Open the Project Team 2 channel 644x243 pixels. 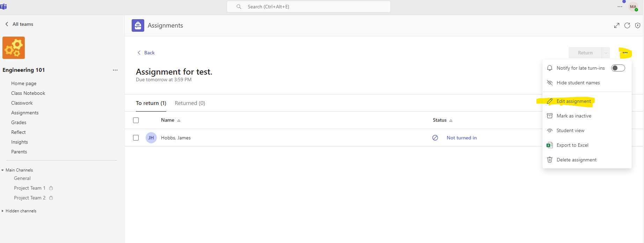point(30,198)
